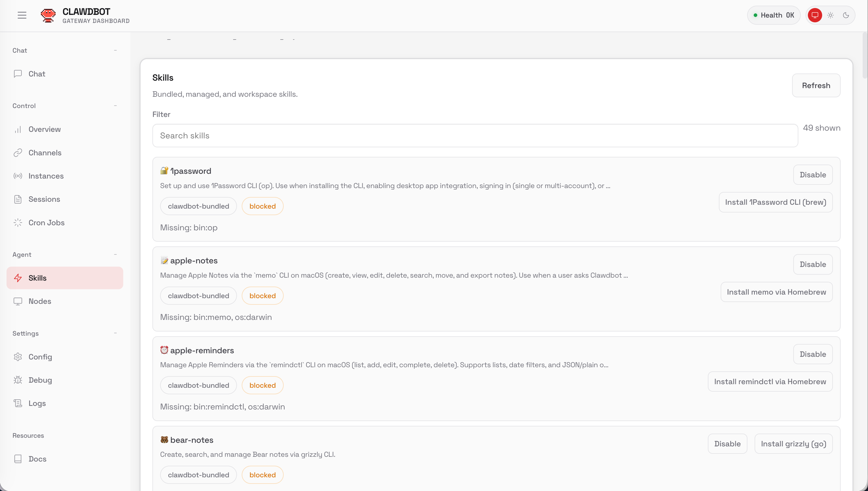Image resolution: width=868 pixels, height=491 pixels.
Task: Open Instances broadcast icon
Action: (18, 176)
